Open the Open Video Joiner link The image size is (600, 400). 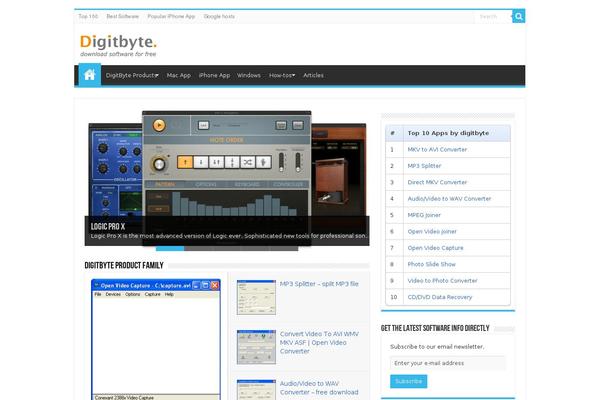tap(432, 232)
